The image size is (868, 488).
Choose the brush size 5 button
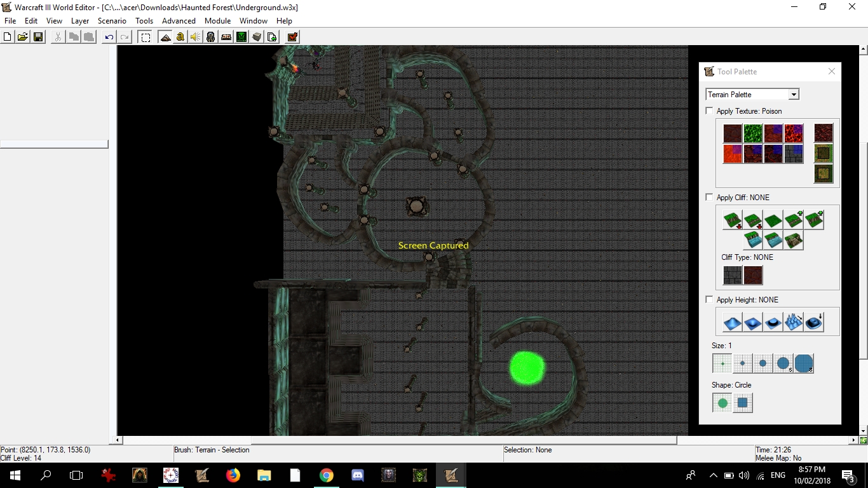(783, 363)
